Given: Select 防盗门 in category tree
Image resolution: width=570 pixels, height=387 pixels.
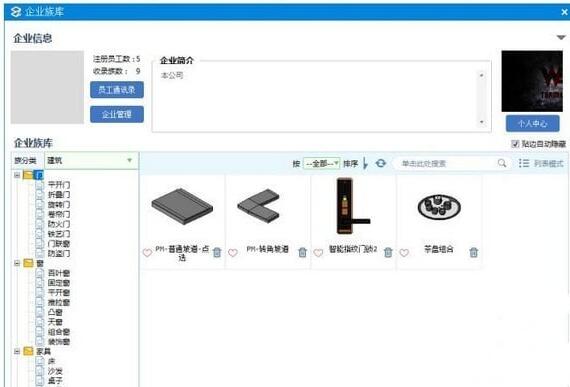Looking at the screenshot, I should [59, 254].
